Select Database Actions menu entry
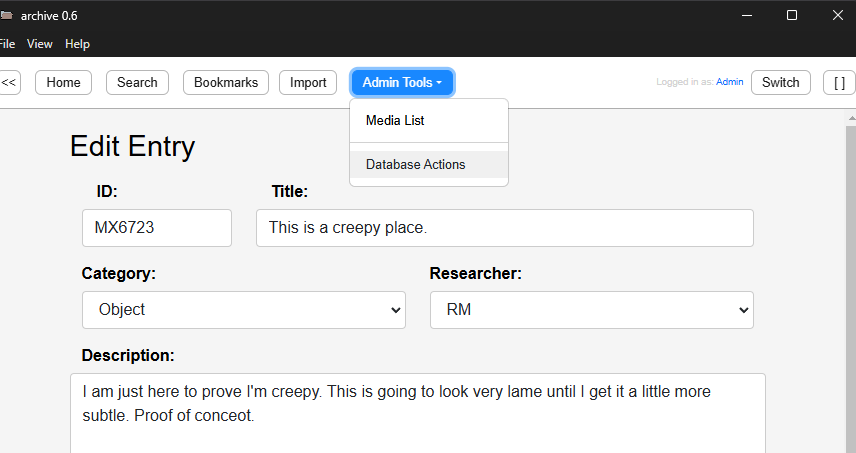This screenshot has width=856, height=453. tap(429, 164)
